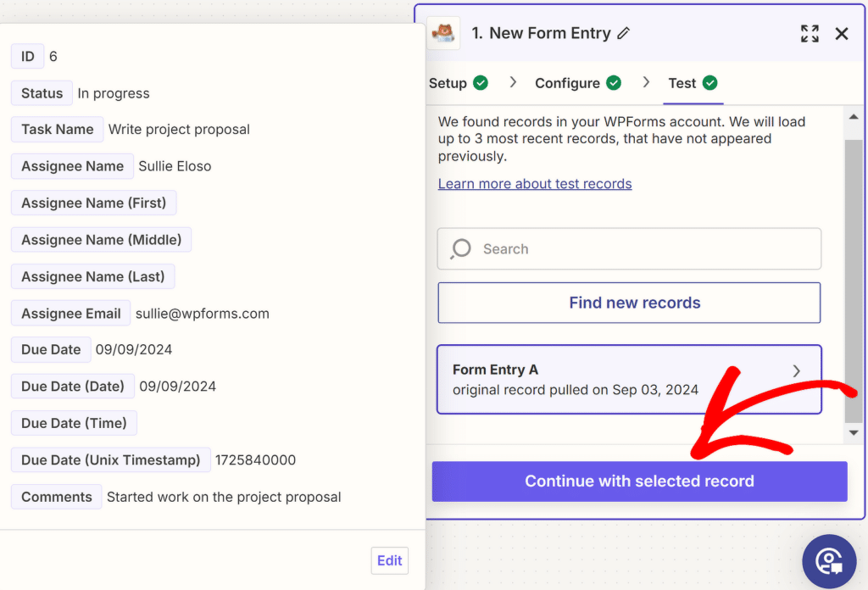Open the help chat bubble icon

(x=829, y=561)
